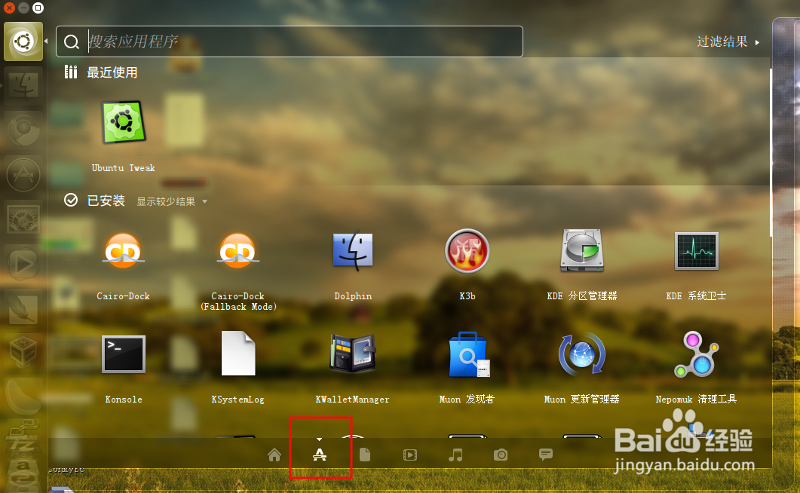Screen dimensions: 800x493
Task: Launch Konsole terminal
Action: point(123,354)
